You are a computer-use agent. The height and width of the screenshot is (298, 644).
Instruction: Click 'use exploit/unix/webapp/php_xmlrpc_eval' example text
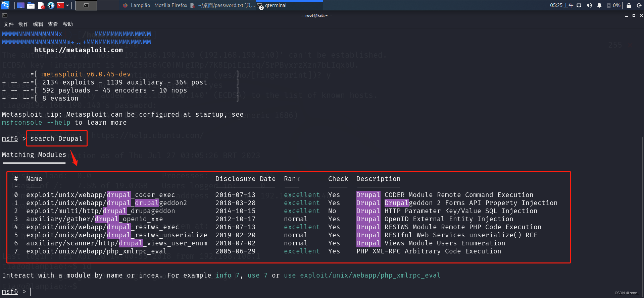pos(362,275)
